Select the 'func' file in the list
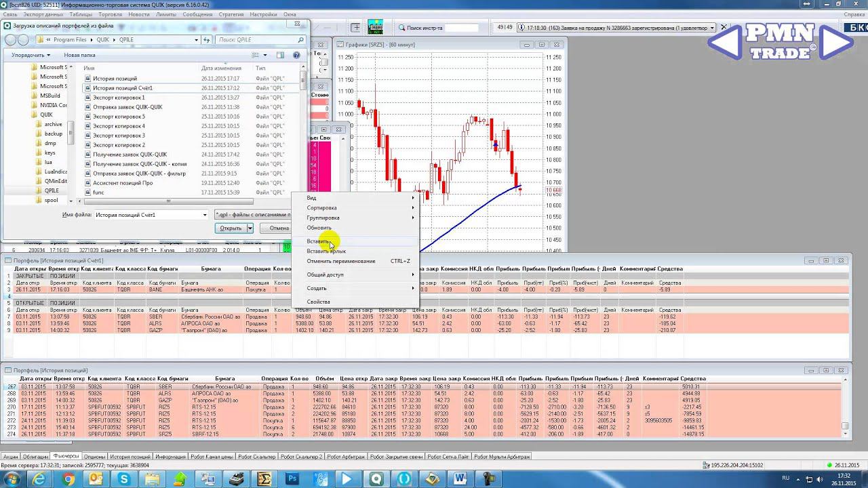This screenshot has height=488, width=868. [x=98, y=192]
